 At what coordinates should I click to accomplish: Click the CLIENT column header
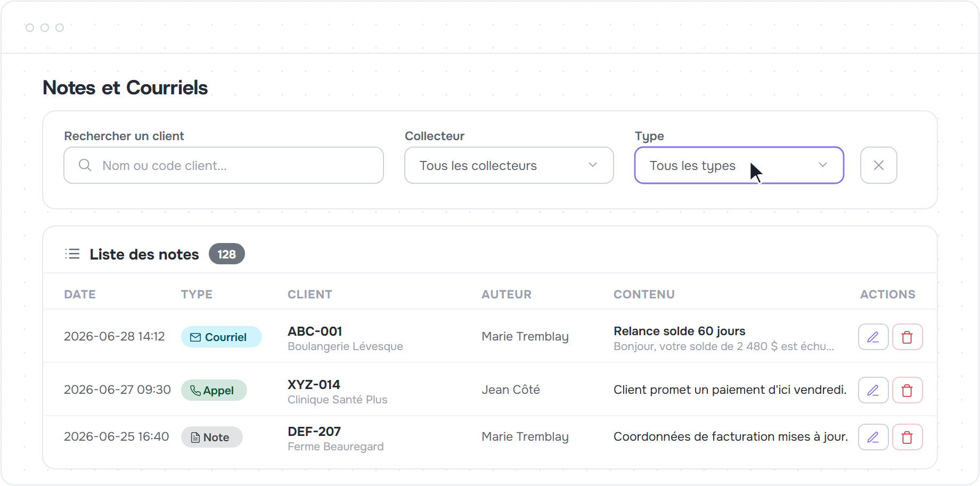click(310, 294)
